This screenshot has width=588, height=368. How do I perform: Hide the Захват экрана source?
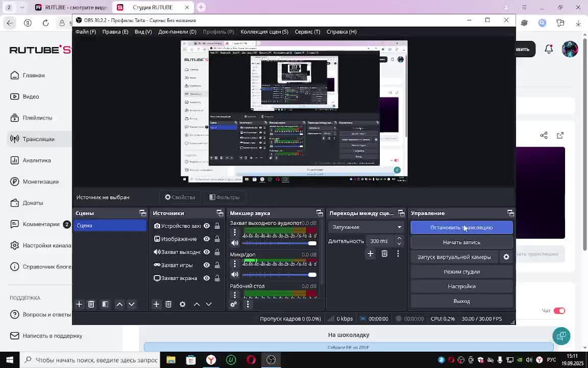coord(207,278)
